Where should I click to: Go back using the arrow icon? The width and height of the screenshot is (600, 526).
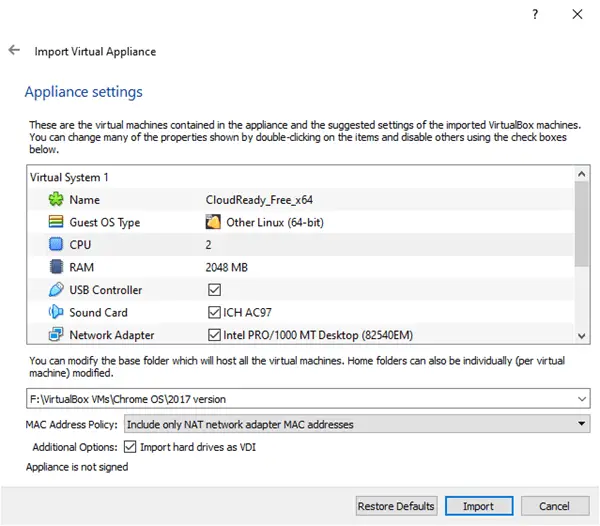point(14,50)
